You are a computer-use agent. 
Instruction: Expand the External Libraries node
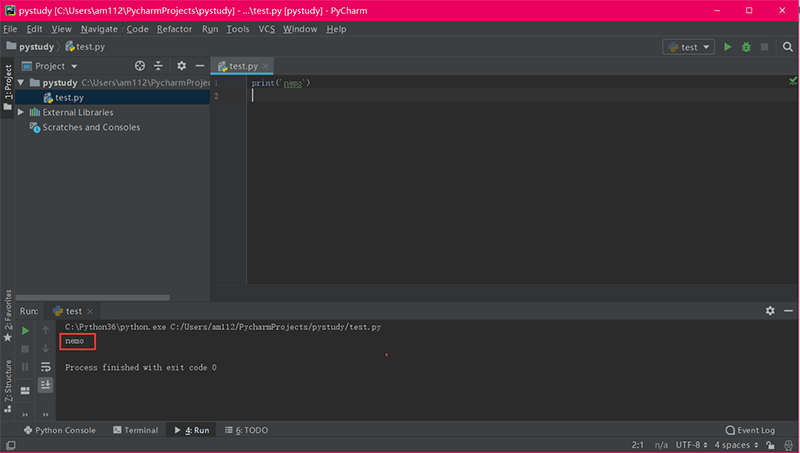click(21, 112)
